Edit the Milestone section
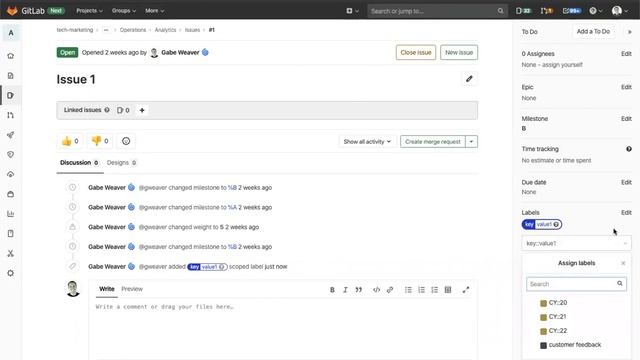The image size is (640, 360). [x=626, y=119]
